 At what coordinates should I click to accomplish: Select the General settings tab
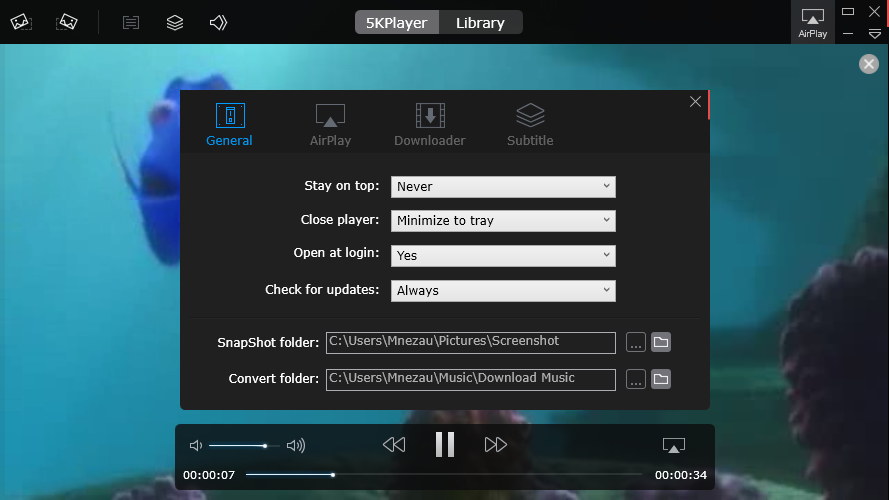(230, 125)
